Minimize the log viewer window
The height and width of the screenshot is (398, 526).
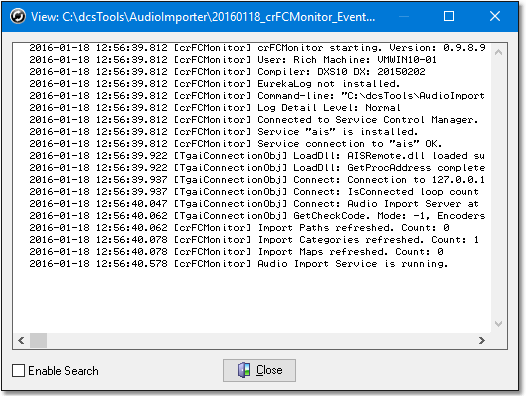click(404, 16)
